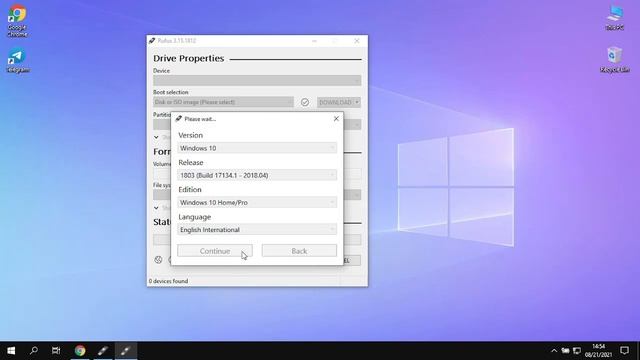Click the highlighted active Rufus taskbar icon
Screen dimensions: 640x360
coord(126,351)
